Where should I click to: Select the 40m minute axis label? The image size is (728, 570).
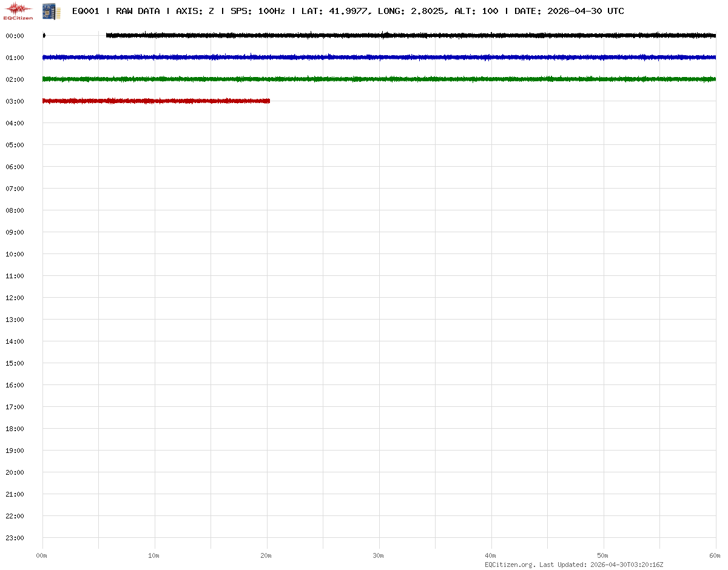coord(491,555)
